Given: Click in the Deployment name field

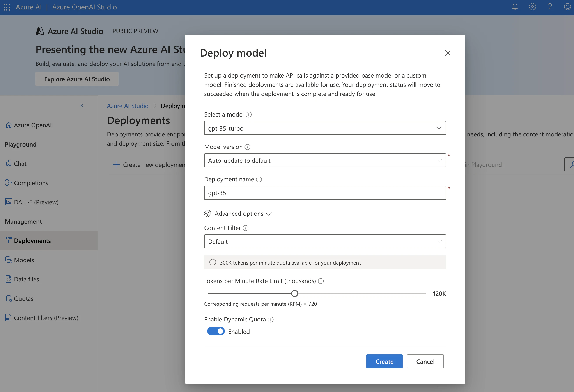Looking at the screenshot, I should pos(325,193).
